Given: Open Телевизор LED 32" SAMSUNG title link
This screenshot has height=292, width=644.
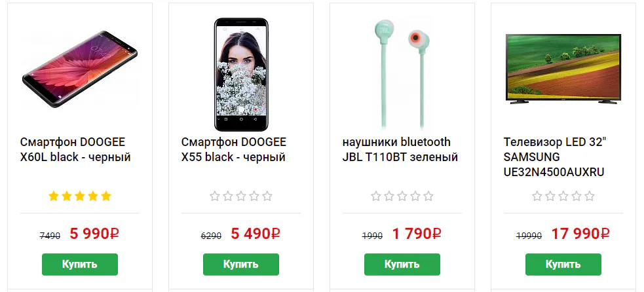Looking at the screenshot, I should 555,157.
